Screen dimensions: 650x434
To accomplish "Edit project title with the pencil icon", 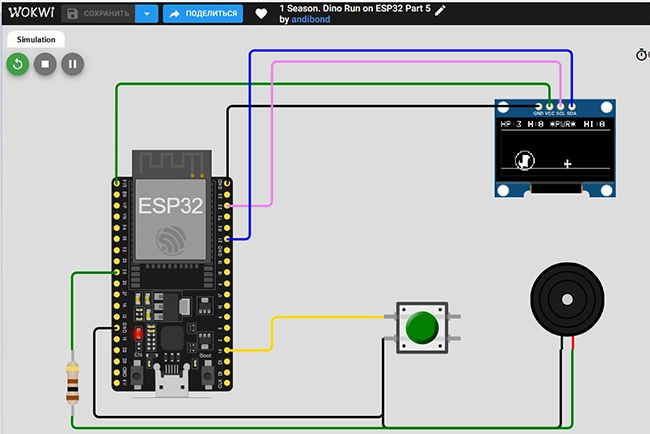I will [x=440, y=10].
